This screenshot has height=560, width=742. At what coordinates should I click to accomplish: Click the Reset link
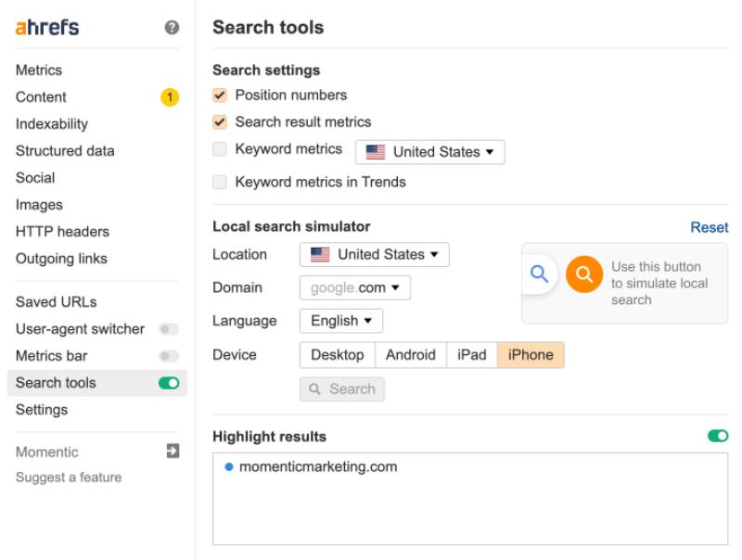pyautogui.click(x=711, y=227)
